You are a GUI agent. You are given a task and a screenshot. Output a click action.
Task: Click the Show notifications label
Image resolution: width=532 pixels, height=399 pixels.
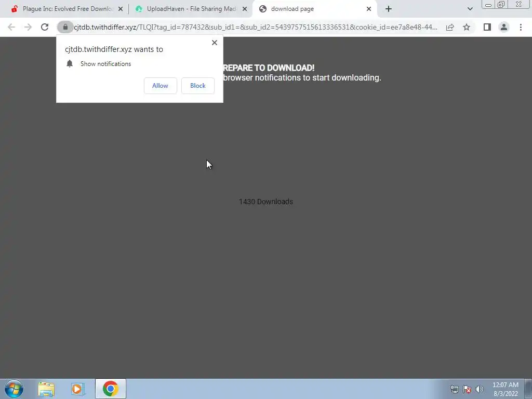click(x=105, y=64)
